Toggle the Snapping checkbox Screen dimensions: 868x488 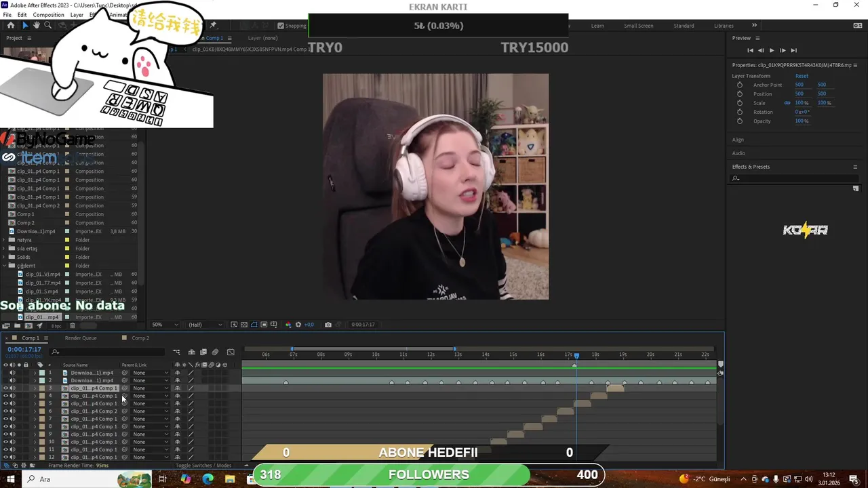click(281, 26)
